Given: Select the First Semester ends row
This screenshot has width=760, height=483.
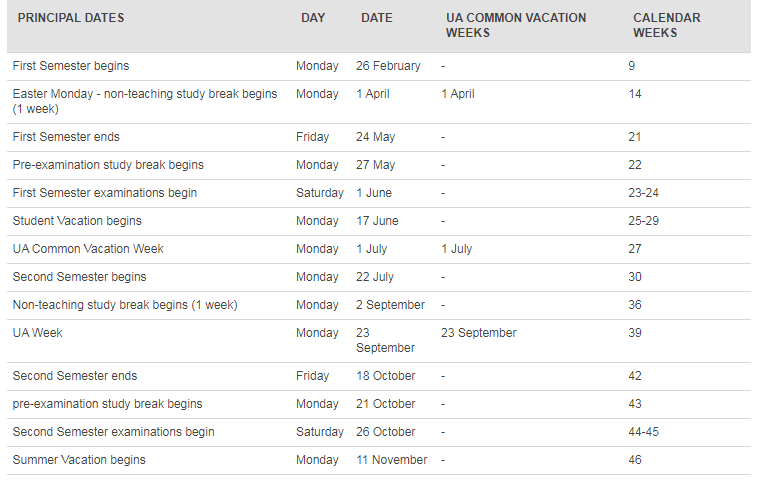Looking at the screenshot, I should pyautogui.click(x=379, y=138).
